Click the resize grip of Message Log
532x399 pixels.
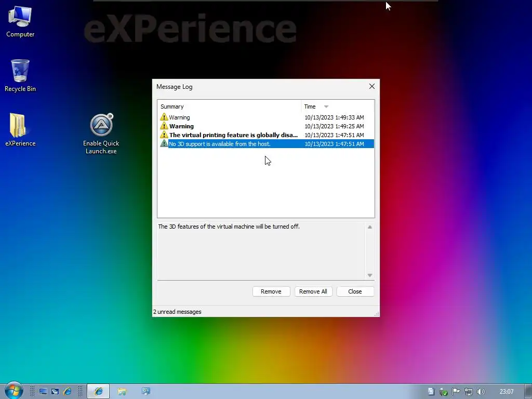376,314
